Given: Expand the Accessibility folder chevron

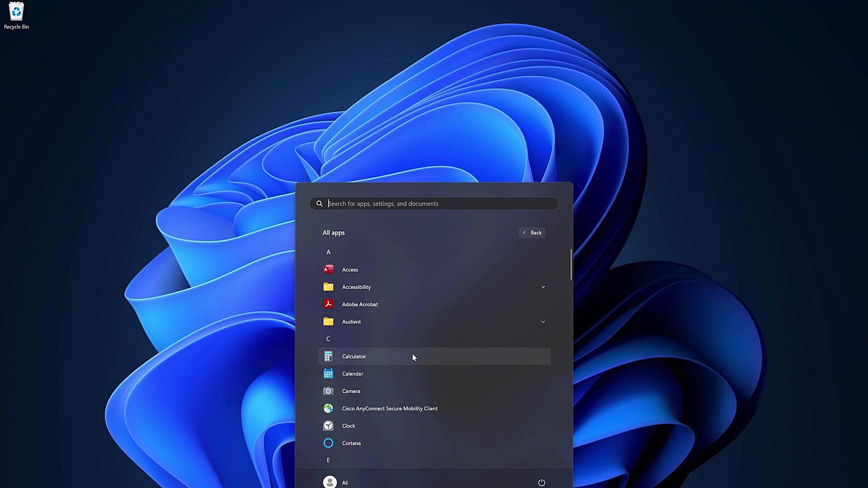Looking at the screenshot, I should pyautogui.click(x=543, y=287).
